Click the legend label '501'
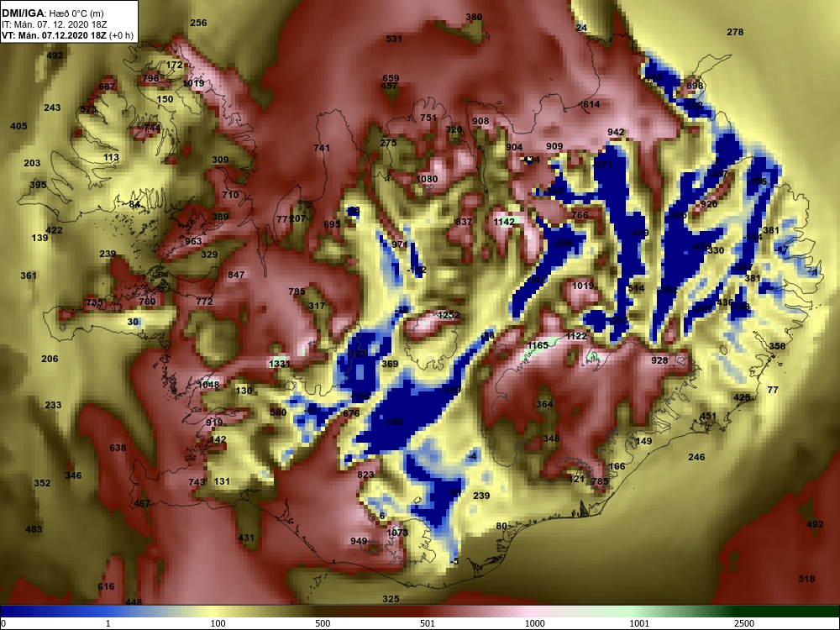 tap(428, 623)
